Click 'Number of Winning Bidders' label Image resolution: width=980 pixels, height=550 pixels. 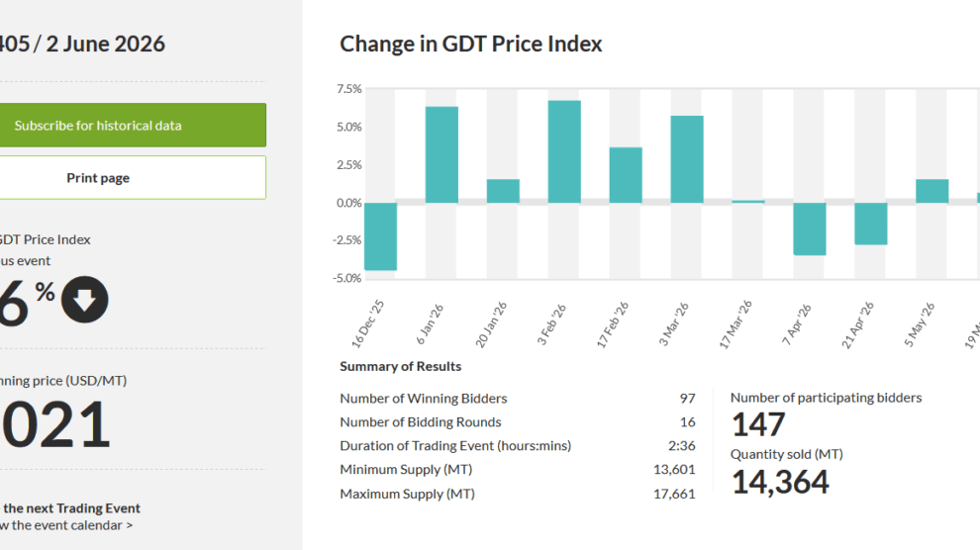[423, 399]
